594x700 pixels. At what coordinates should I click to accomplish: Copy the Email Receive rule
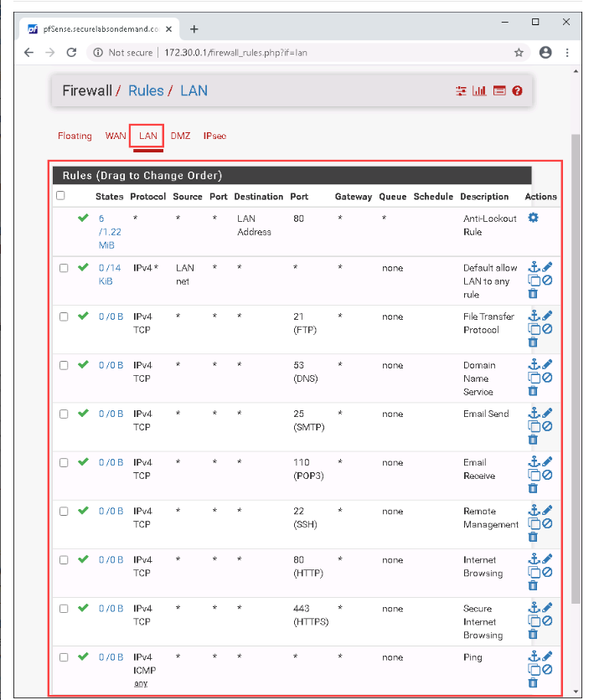pyautogui.click(x=535, y=476)
